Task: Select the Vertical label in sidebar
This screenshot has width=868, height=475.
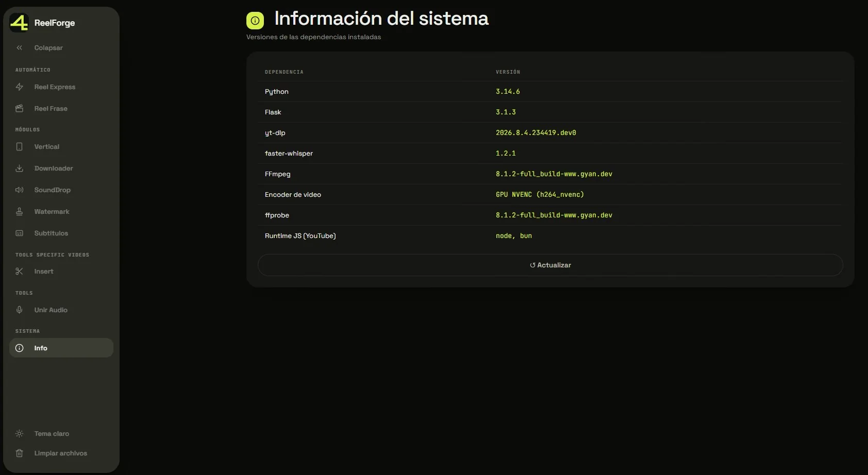Action: [46, 147]
